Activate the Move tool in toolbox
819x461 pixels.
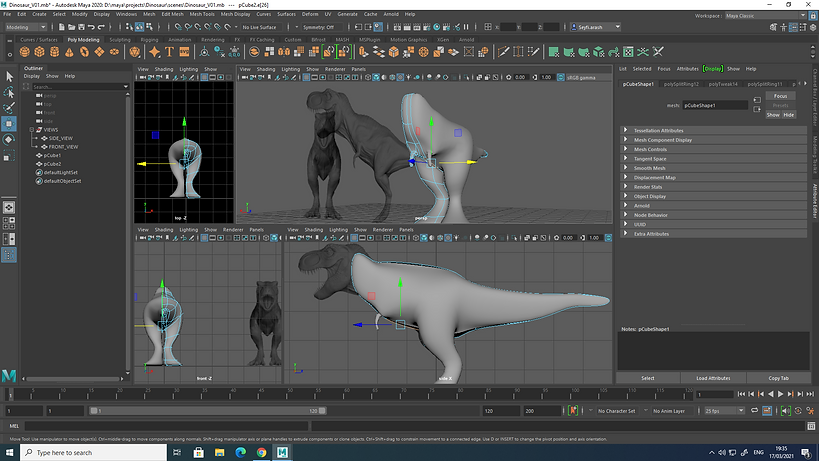pos(9,124)
